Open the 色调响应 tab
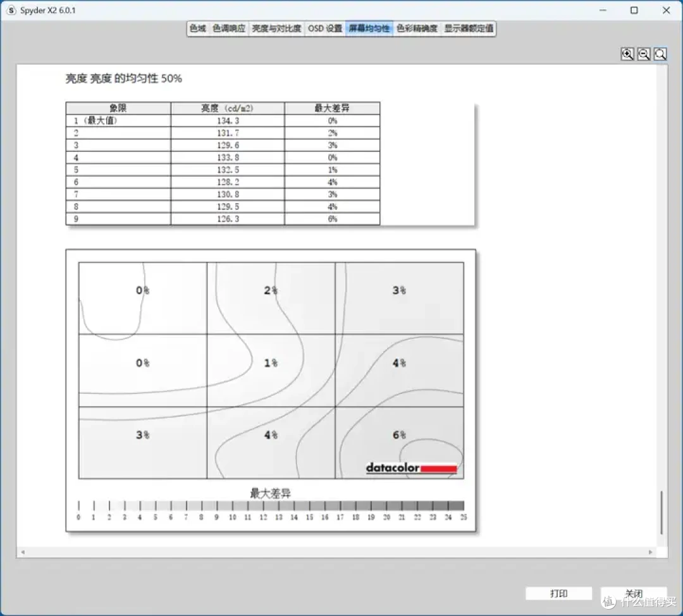This screenshot has width=683, height=616. (x=229, y=28)
